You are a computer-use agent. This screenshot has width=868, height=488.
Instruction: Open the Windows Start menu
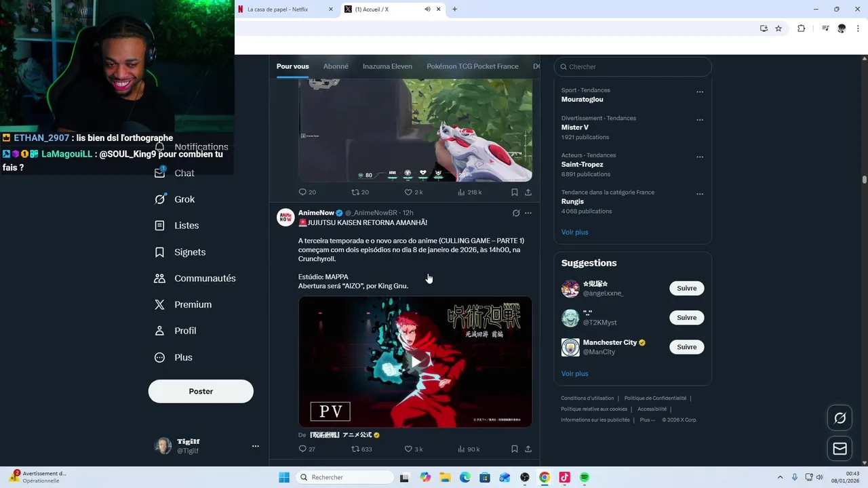pyautogui.click(x=284, y=478)
